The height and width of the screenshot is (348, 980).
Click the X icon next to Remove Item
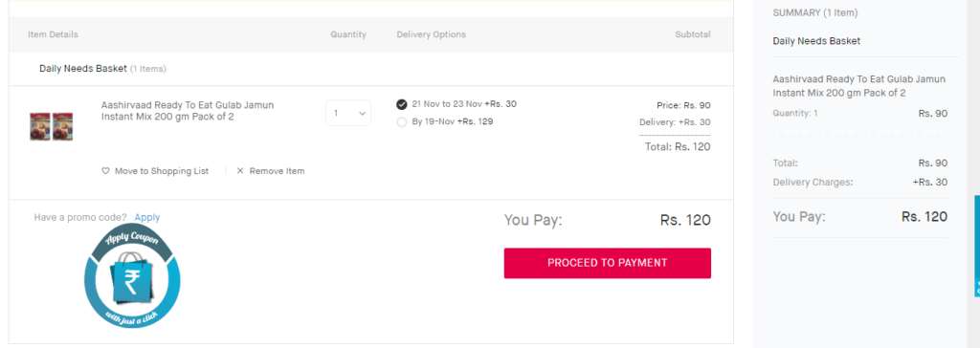[240, 170]
